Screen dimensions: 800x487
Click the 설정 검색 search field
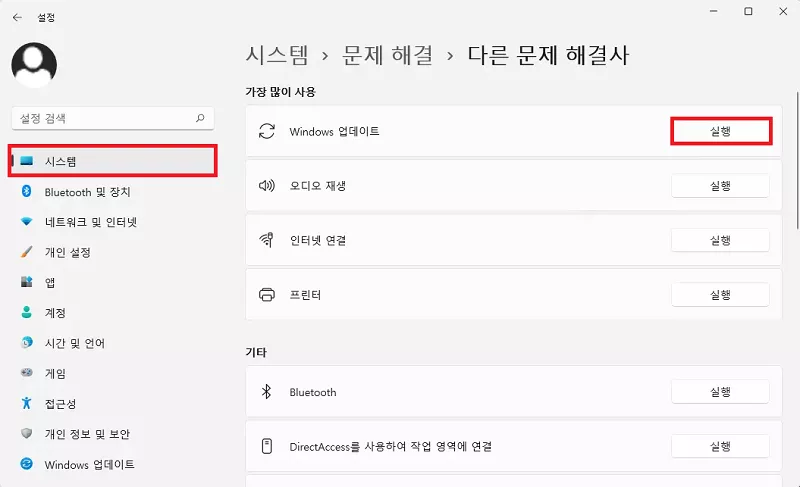point(113,118)
